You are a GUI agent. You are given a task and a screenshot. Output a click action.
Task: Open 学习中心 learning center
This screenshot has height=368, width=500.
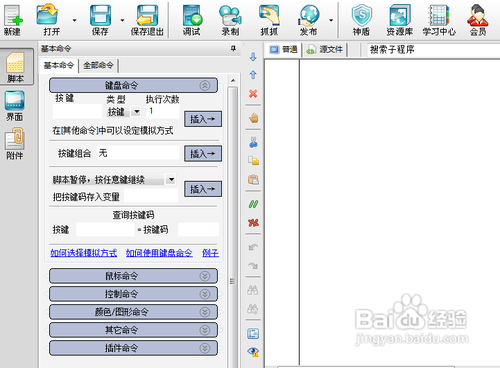(439, 19)
